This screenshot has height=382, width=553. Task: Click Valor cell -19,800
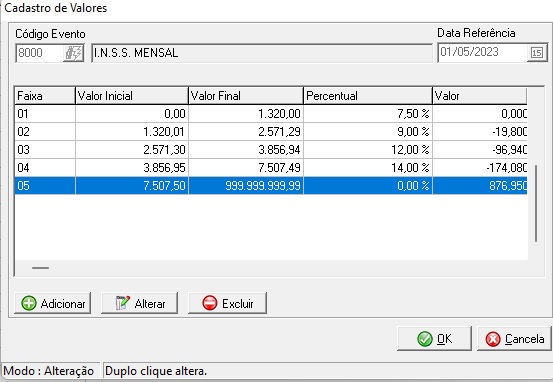480,132
